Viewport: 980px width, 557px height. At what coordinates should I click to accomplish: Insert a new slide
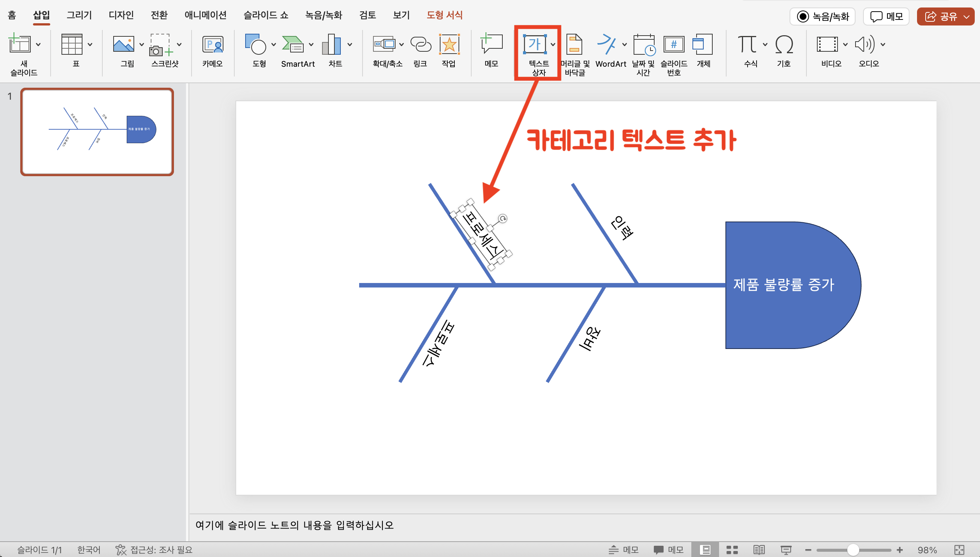pyautogui.click(x=19, y=43)
